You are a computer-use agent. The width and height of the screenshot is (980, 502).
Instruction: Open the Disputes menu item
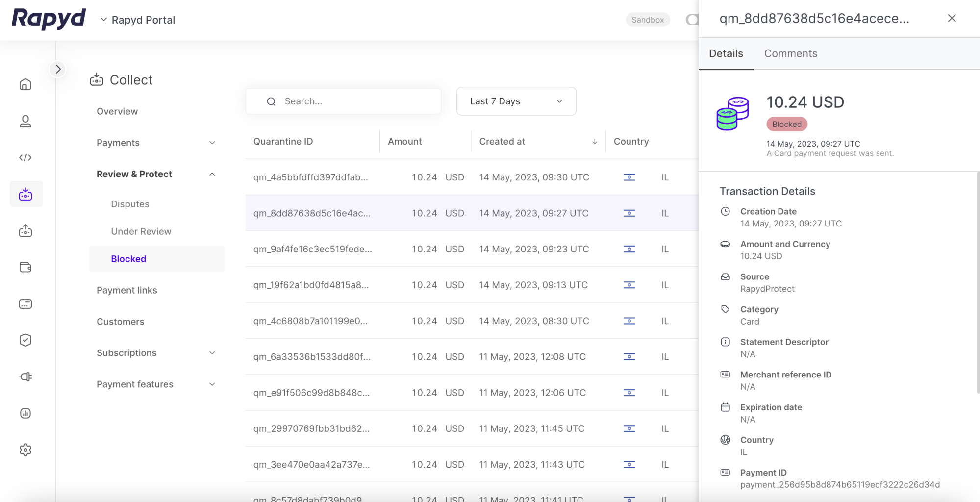[130, 204]
